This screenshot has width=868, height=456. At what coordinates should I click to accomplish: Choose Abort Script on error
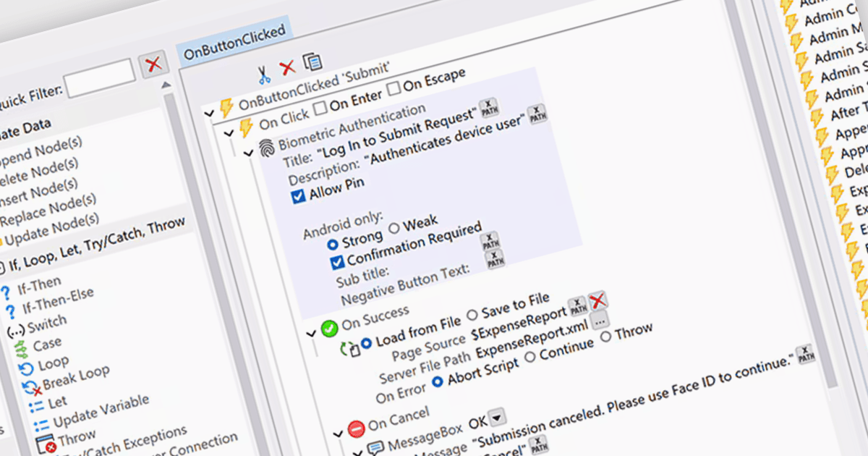437,381
